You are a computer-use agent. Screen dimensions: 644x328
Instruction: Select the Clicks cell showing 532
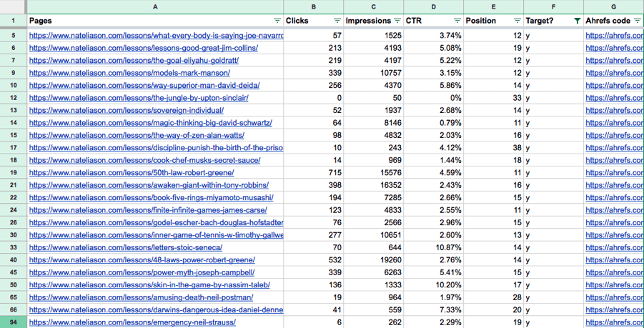pos(313,260)
